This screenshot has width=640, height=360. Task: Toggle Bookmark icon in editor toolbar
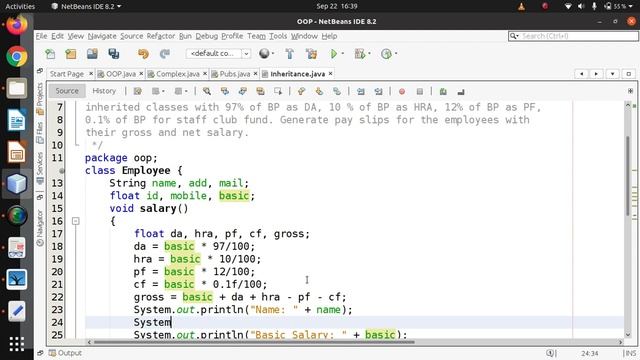337,91
